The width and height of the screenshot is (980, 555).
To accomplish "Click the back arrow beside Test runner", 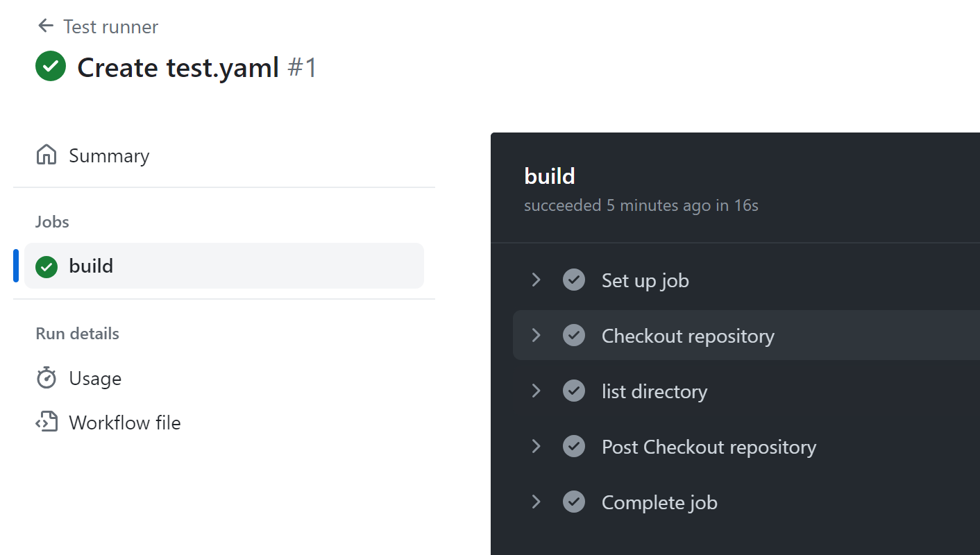I will click(x=46, y=26).
